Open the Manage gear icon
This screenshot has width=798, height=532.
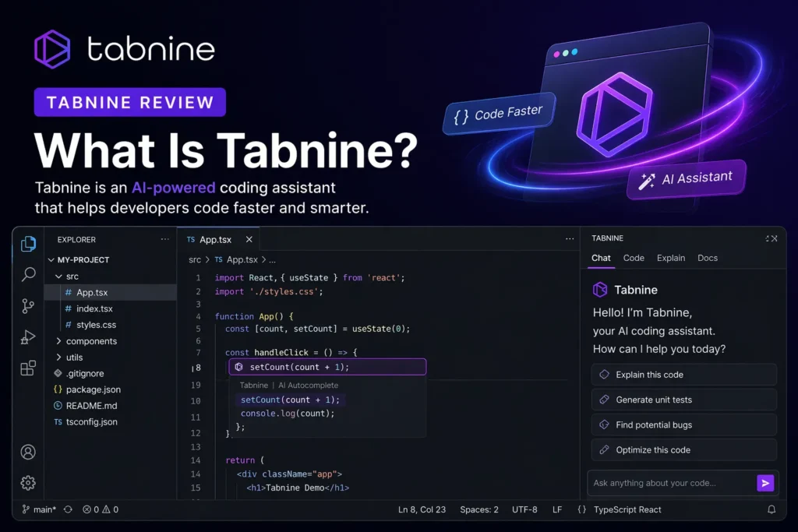coord(28,483)
